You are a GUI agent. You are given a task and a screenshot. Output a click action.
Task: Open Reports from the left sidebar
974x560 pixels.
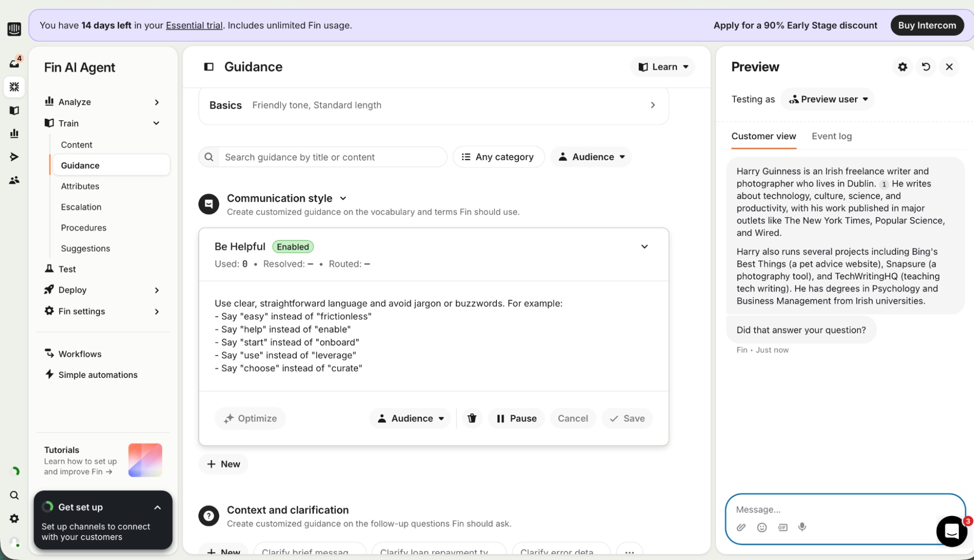pyautogui.click(x=14, y=133)
